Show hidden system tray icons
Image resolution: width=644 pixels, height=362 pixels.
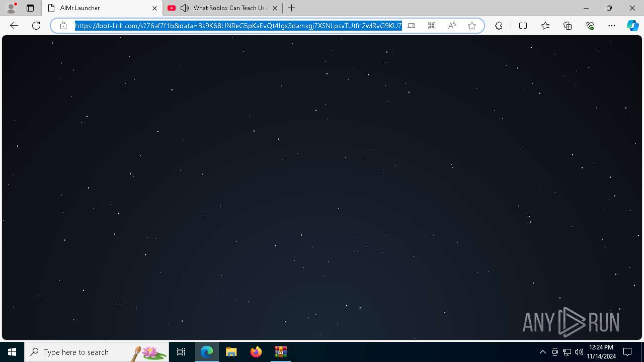tap(542, 352)
